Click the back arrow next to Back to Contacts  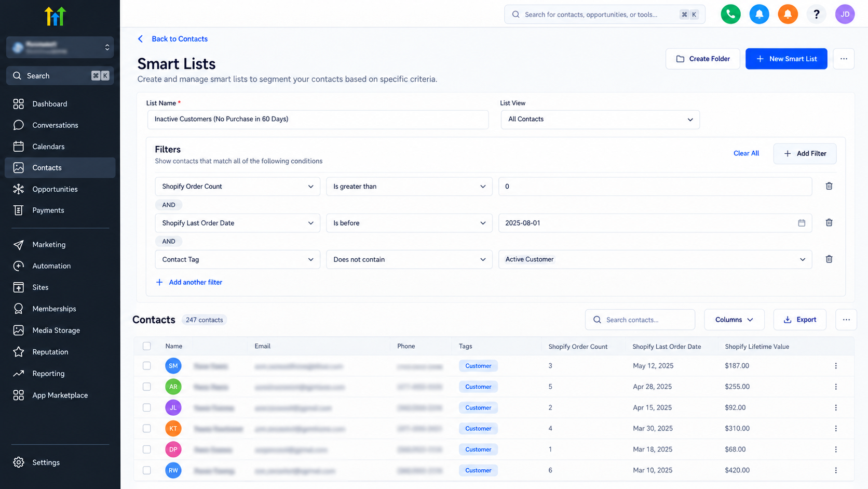pyautogui.click(x=140, y=39)
